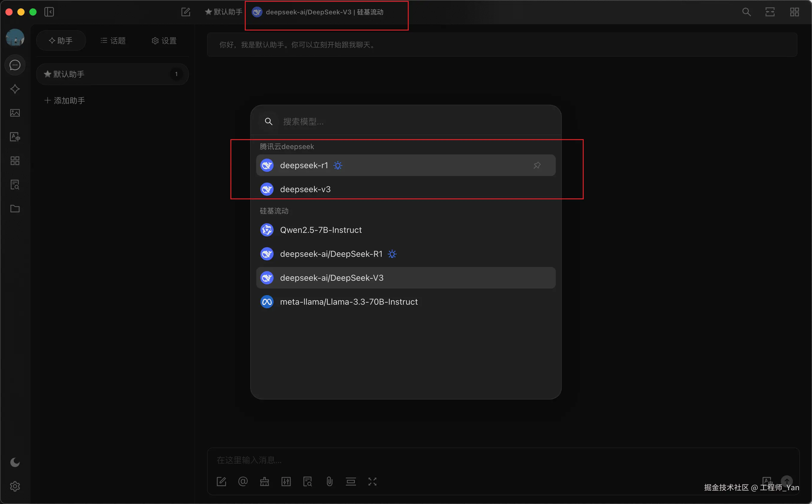Select meta-llama/Llama-3.3-70B-Instruct model
Viewport: 812px width, 504px height.
(x=348, y=302)
